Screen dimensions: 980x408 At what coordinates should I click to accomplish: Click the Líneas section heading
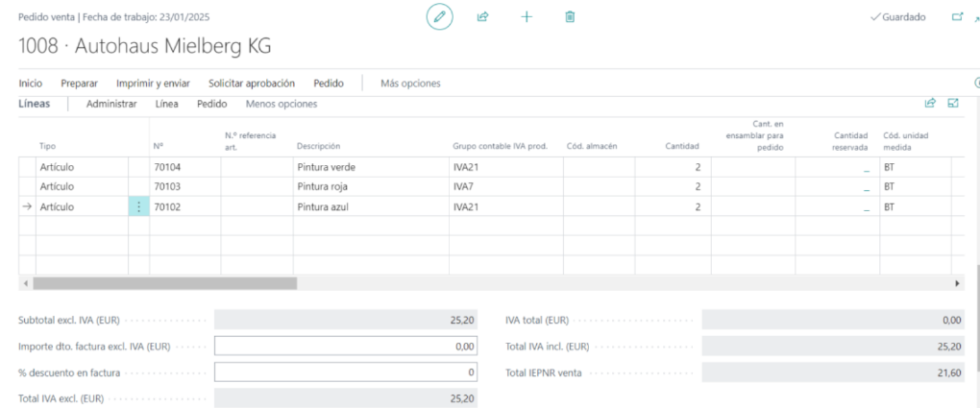coord(35,105)
